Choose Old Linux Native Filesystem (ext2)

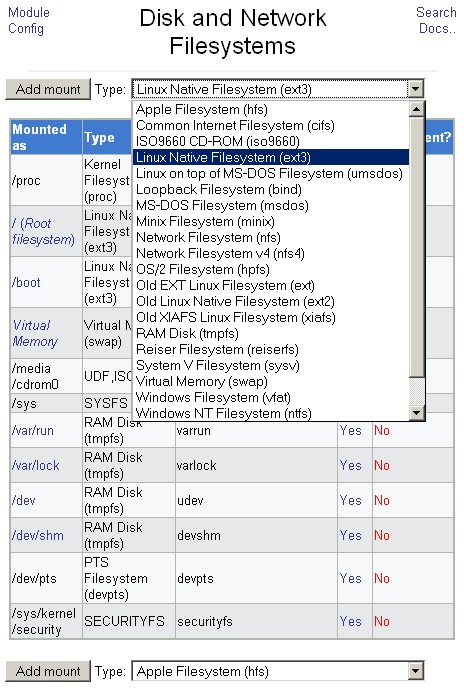click(x=271, y=301)
